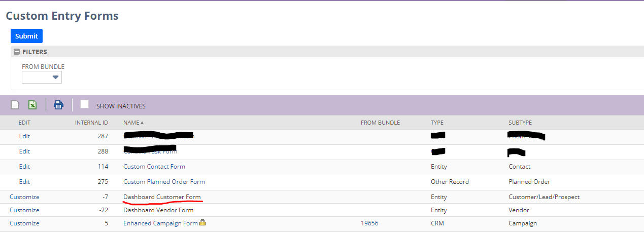
Task: Click the Other Record type cell
Action: (x=450, y=182)
